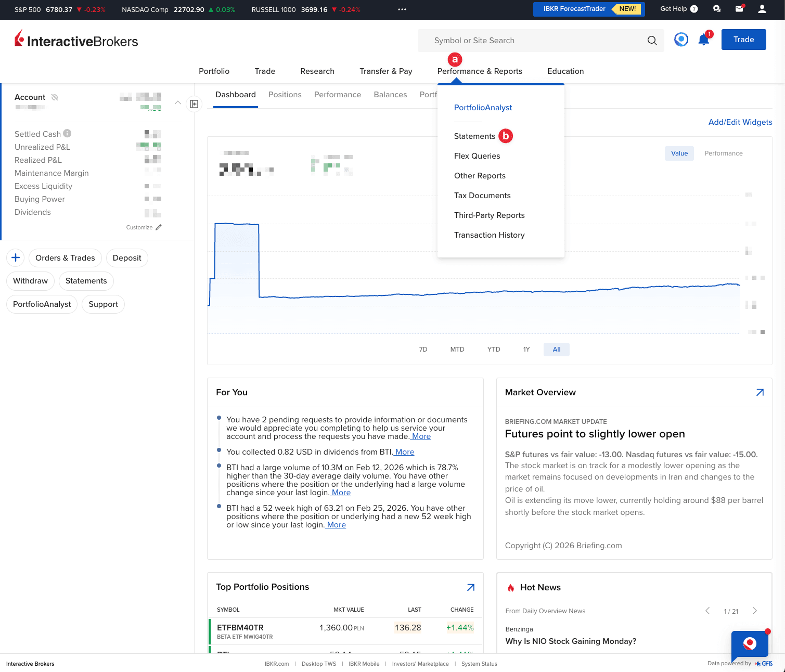The image size is (785, 672).
Task: Open the Add/Edit Widgets link
Action: click(740, 122)
